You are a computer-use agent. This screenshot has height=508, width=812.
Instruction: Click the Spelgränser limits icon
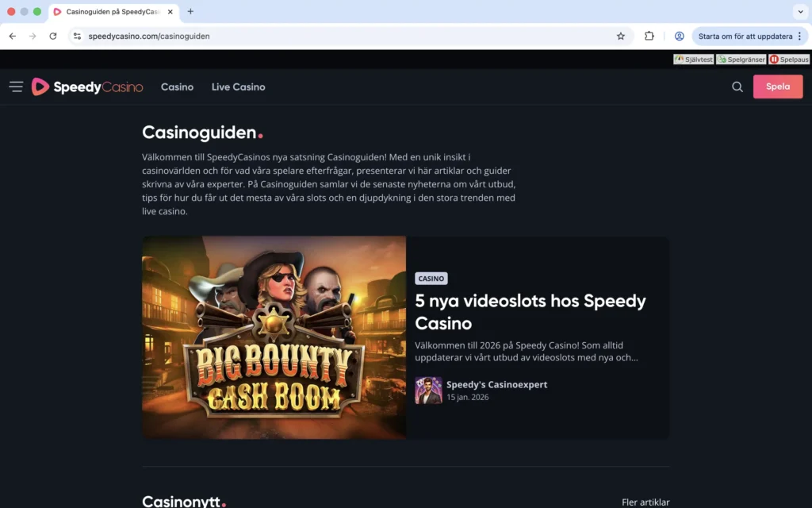[x=723, y=59]
